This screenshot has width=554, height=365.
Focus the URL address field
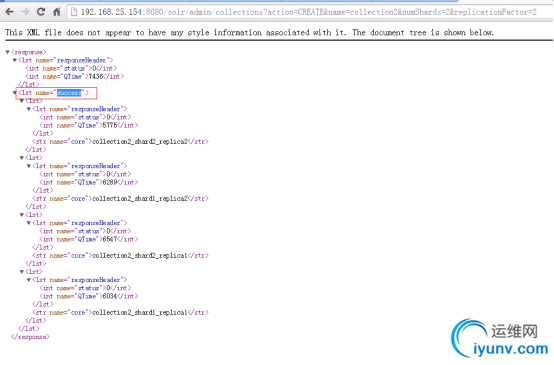(308, 12)
